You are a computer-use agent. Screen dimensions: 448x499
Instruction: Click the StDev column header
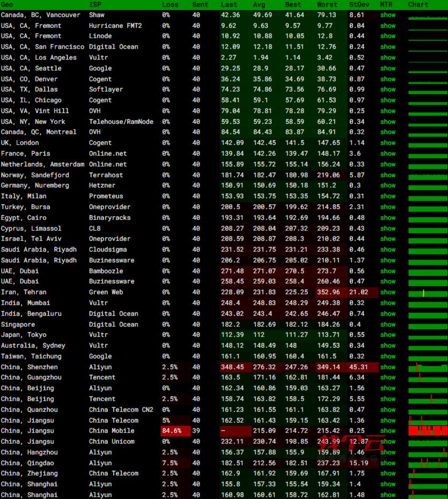coord(359,5)
